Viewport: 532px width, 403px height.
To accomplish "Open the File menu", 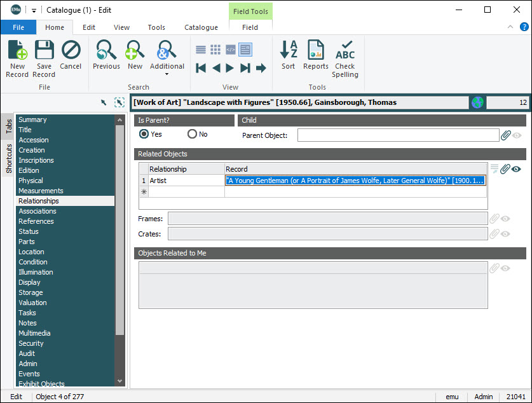I will tap(18, 27).
